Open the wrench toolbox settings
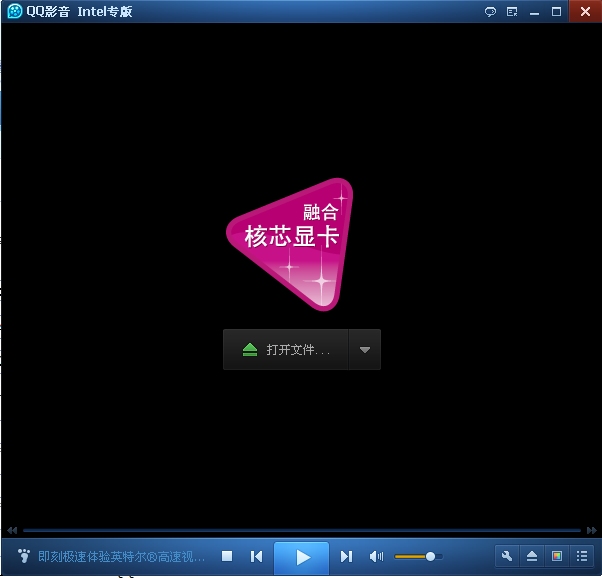This screenshot has height=578, width=602. coord(507,556)
